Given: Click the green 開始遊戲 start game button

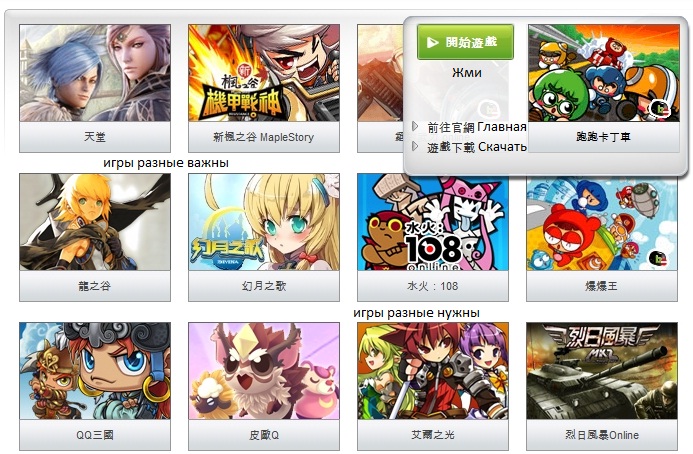Looking at the screenshot, I should 465,42.
